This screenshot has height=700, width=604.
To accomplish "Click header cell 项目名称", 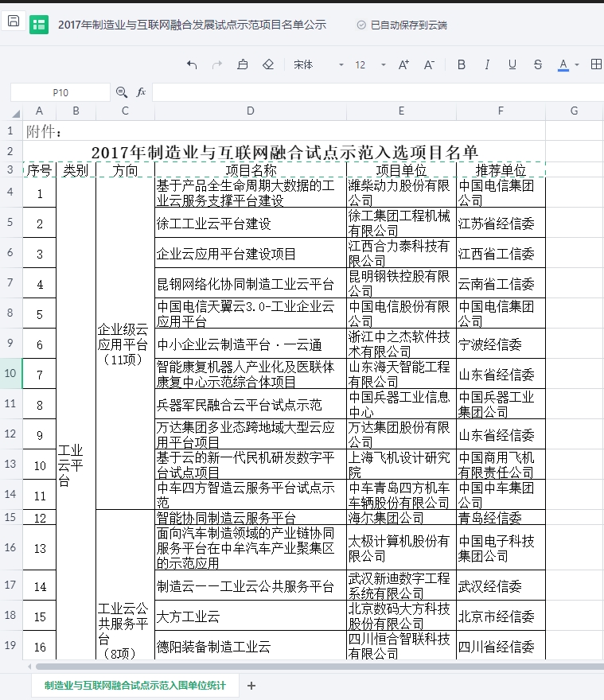I will tap(251, 170).
